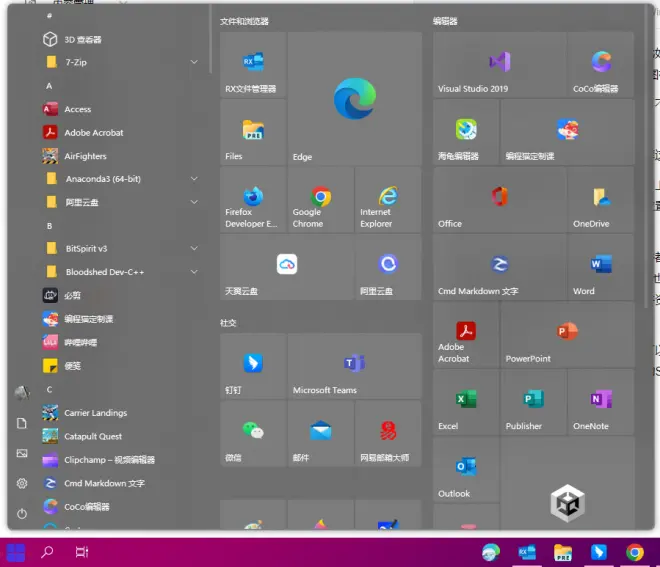Image resolution: width=660 pixels, height=567 pixels.
Task: Click the user account avatar in sidebar
Action: pos(22,393)
